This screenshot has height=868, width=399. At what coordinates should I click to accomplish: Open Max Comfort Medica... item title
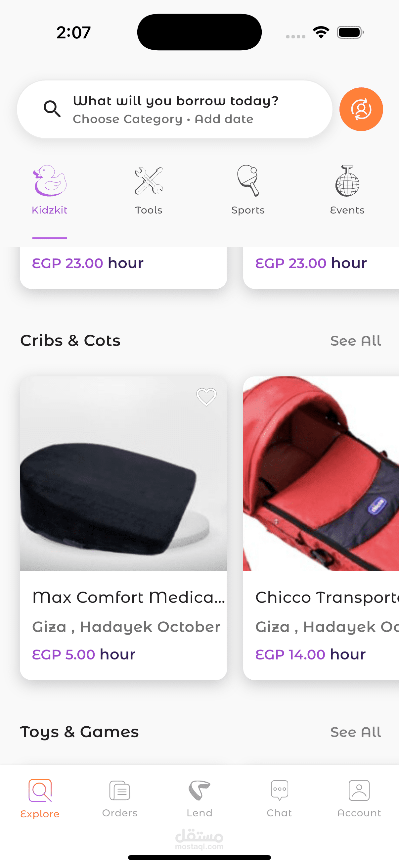pos(129,598)
